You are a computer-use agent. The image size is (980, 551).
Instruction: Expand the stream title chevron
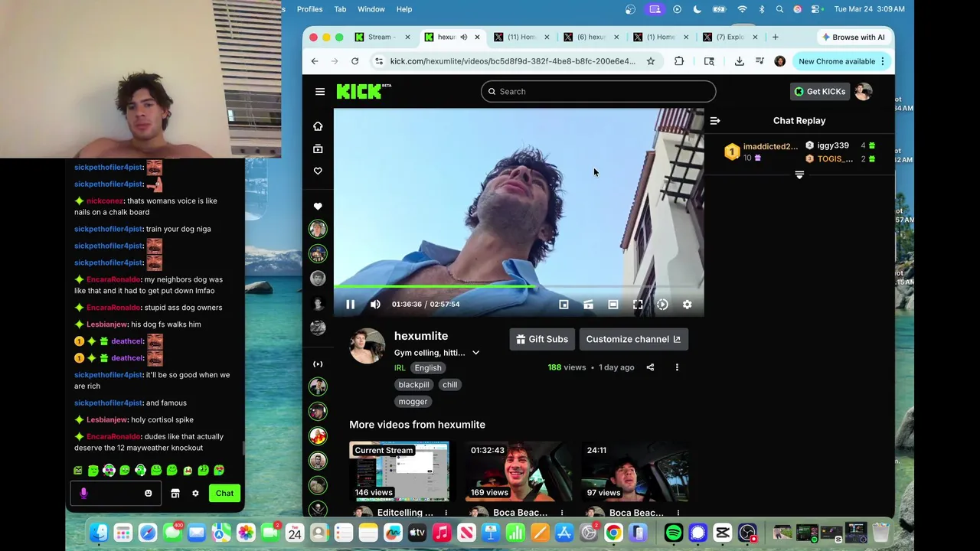tap(475, 353)
